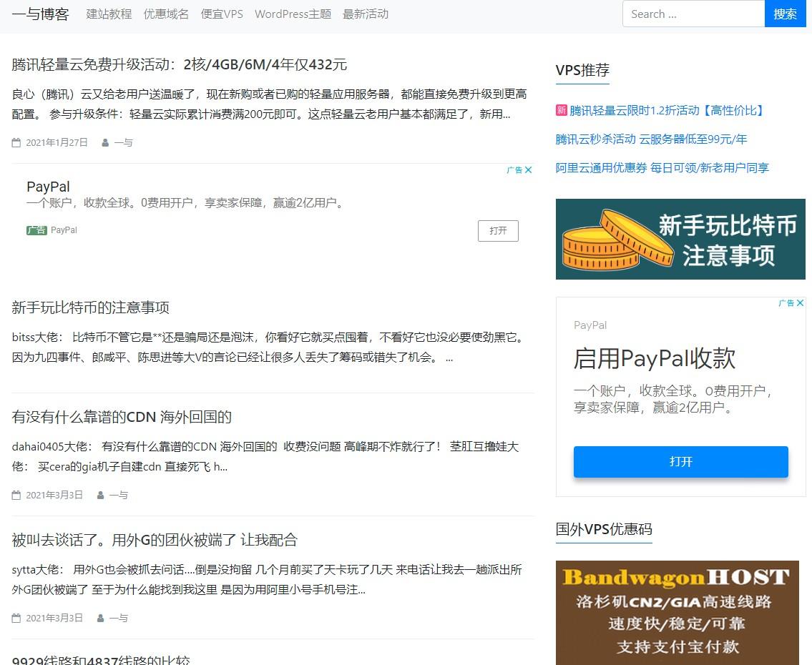812x665 pixels.
Task: Click the author 一与 under the first post
Action: point(123,142)
